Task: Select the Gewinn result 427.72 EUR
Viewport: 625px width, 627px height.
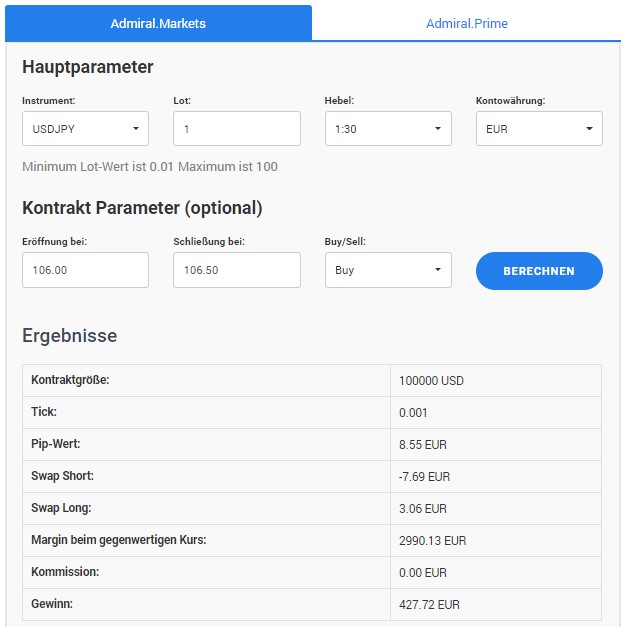Action: (428, 605)
